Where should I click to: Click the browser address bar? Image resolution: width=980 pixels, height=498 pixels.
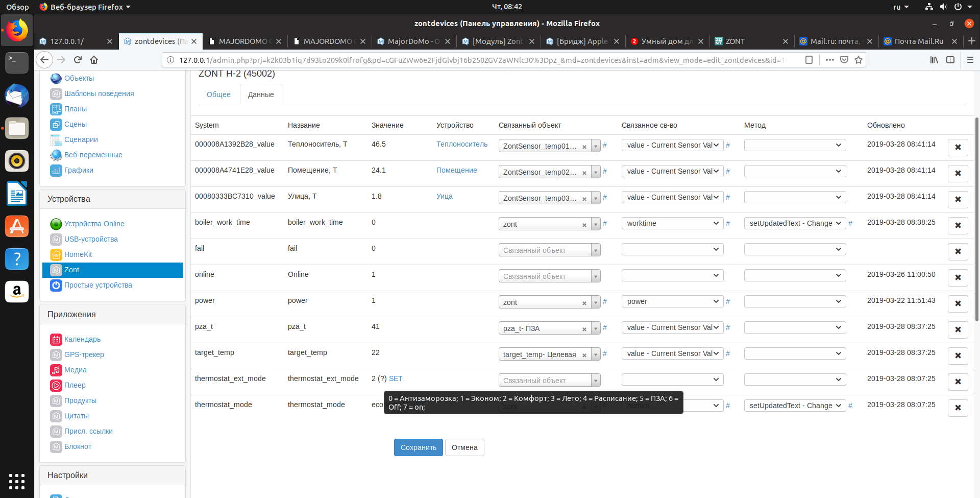pyautogui.click(x=480, y=60)
